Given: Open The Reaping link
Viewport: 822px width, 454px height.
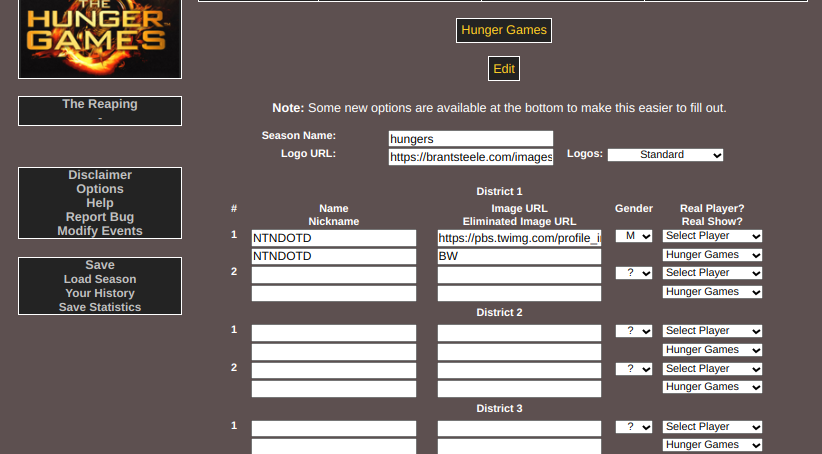Looking at the screenshot, I should coord(100,104).
